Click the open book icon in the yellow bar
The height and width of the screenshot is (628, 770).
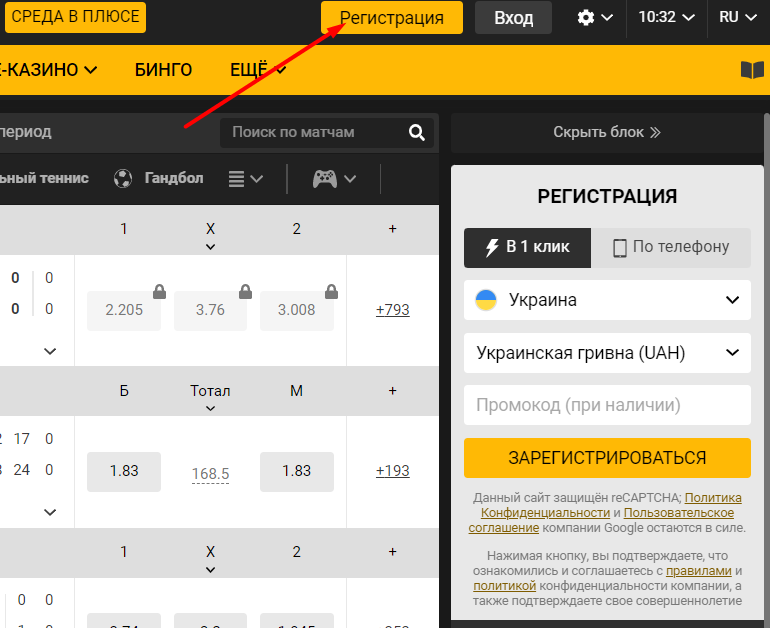[752, 70]
